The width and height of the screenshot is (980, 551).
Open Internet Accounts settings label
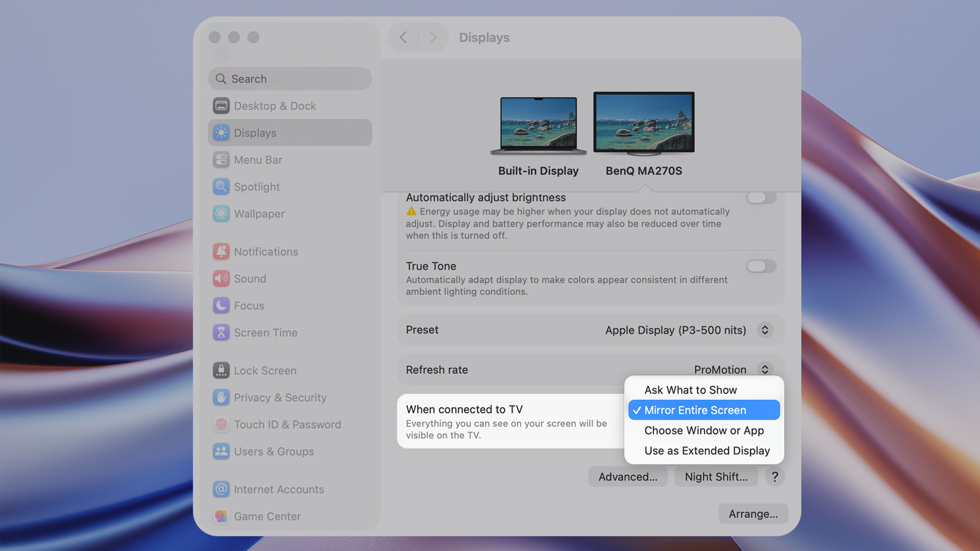tap(279, 490)
